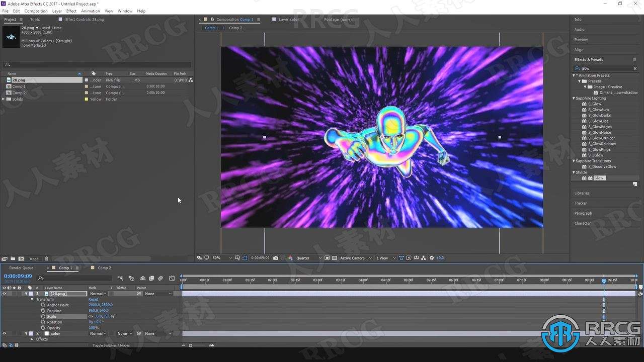The height and width of the screenshot is (362, 644).
Task: Click the Fast Previews icon in viewer
Action: (x=409, y=258)
